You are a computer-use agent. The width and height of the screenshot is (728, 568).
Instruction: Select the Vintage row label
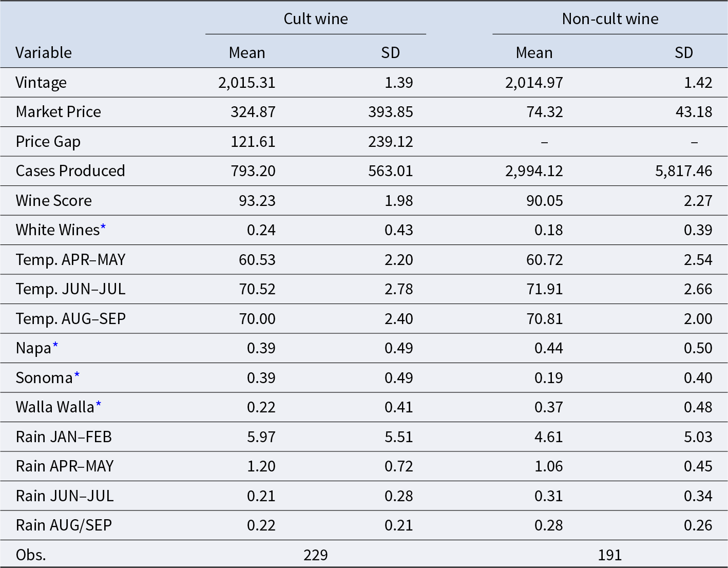pyautogui.click(x=41, y=83)
